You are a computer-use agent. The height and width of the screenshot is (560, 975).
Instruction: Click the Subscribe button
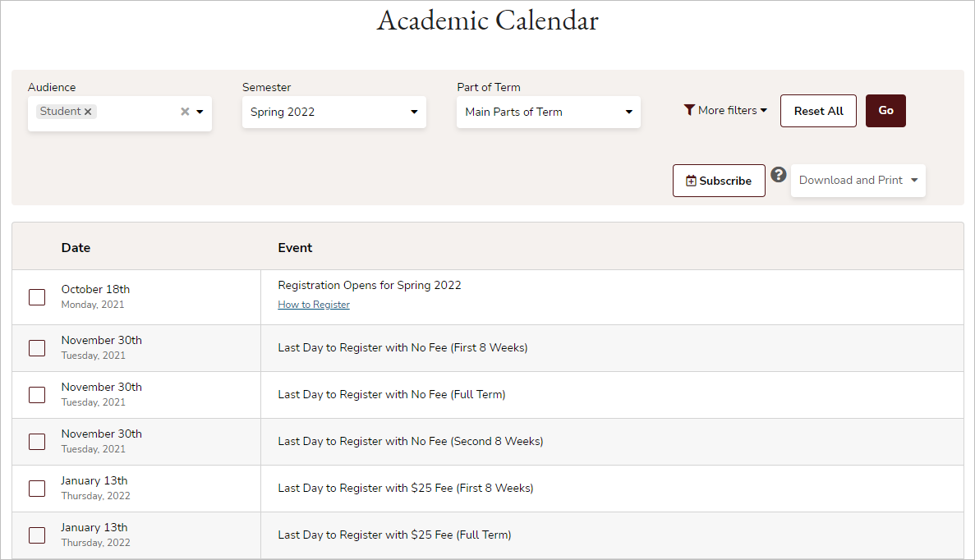(719, 181)
